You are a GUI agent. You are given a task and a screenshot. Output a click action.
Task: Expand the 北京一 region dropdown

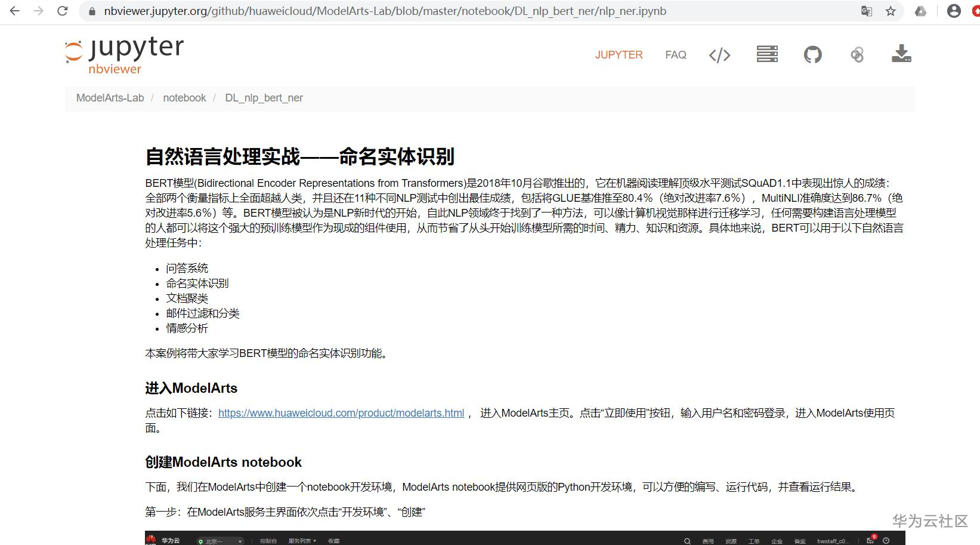220,541
